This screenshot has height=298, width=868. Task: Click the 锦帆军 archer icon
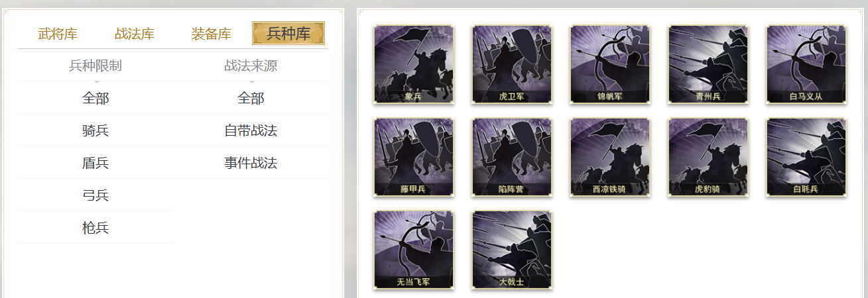610,64
